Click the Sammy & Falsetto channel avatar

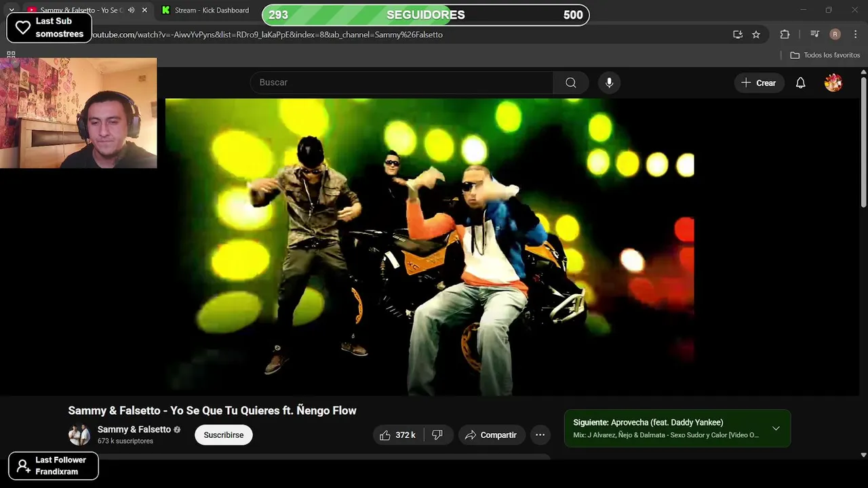coord(79,435)
